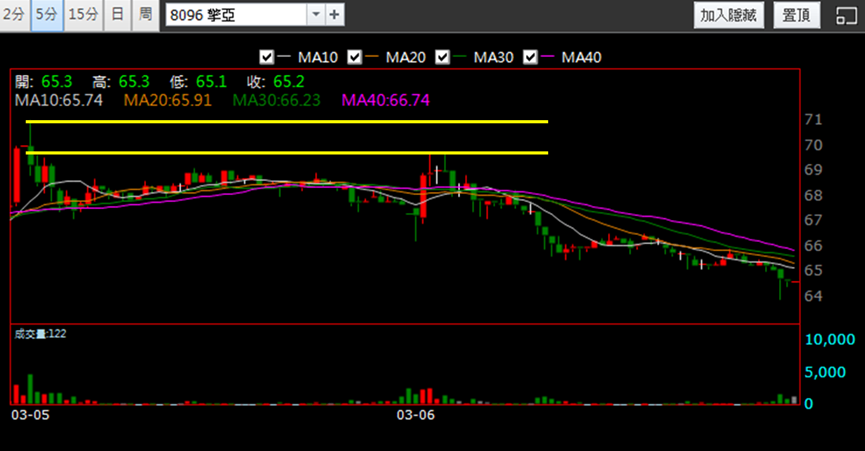865x451 pixels.
Task: Click the plus add-symbol button
Action: (334, 15)
